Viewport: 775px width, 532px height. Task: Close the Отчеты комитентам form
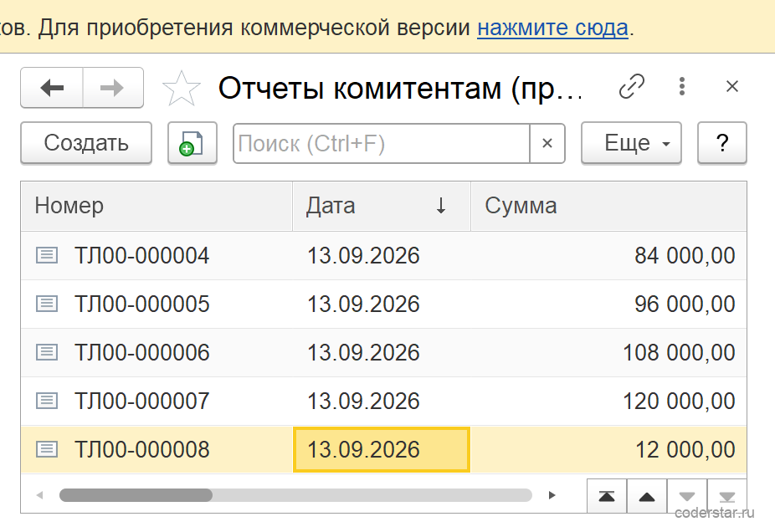tap(732, 86)
